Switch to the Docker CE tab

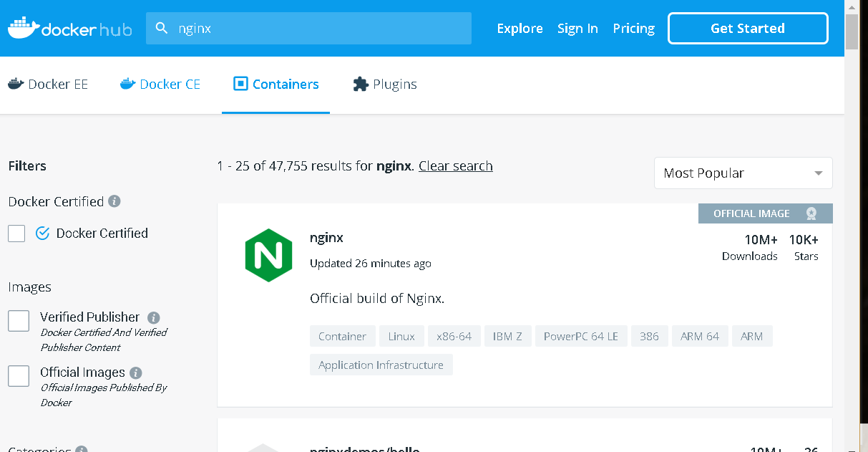(x=160, y=84)
